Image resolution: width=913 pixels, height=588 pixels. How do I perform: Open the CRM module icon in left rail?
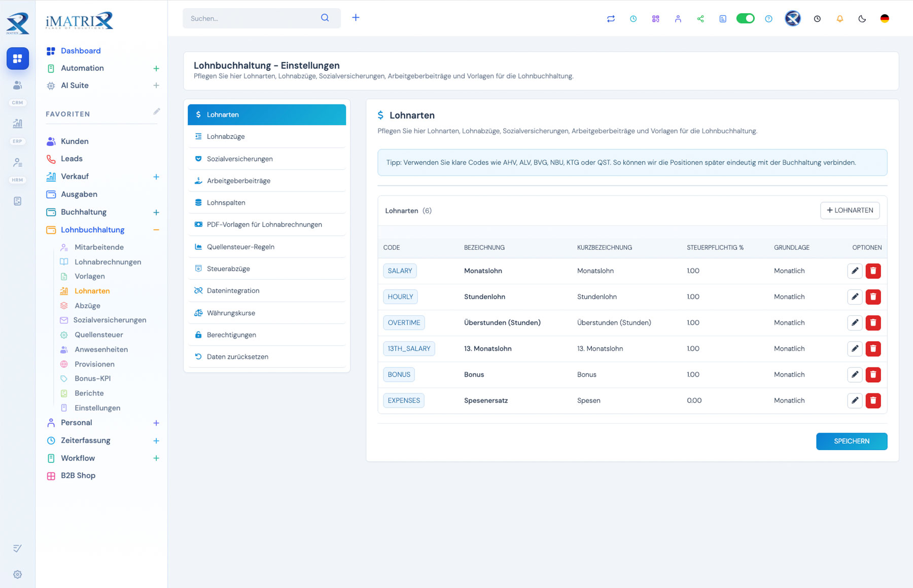coord(18,85)
